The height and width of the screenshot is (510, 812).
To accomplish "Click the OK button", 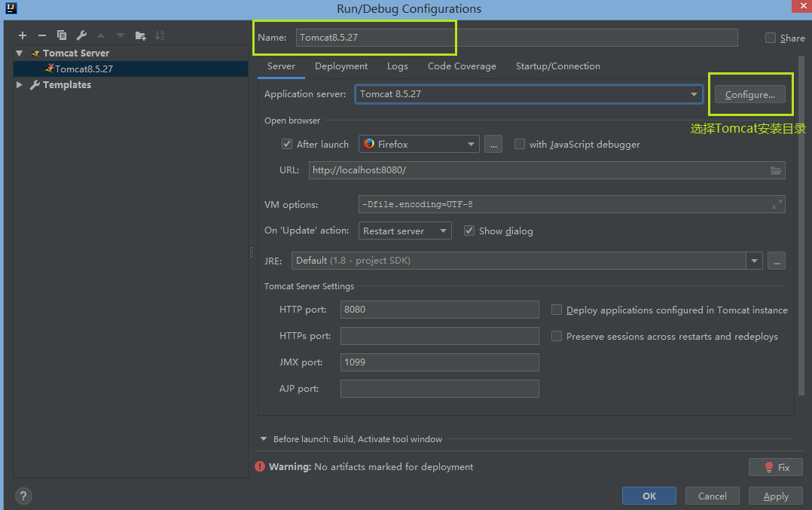I will point(649,496).
